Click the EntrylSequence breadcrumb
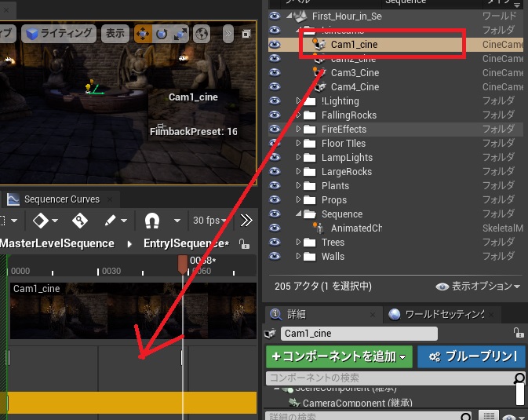 point(186,243)
